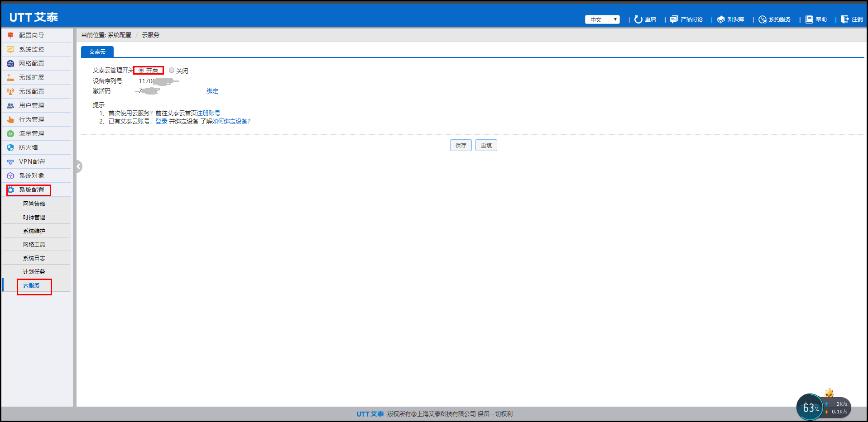The image size is (868, 422).
Task: Expand the 防火墙 menu label
Action: click(x=29, y=147)
